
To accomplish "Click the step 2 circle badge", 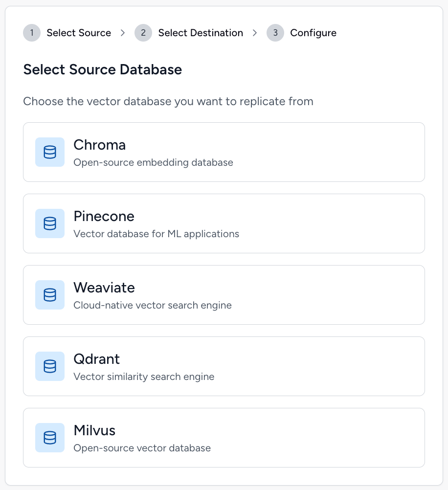I will 143,33.
